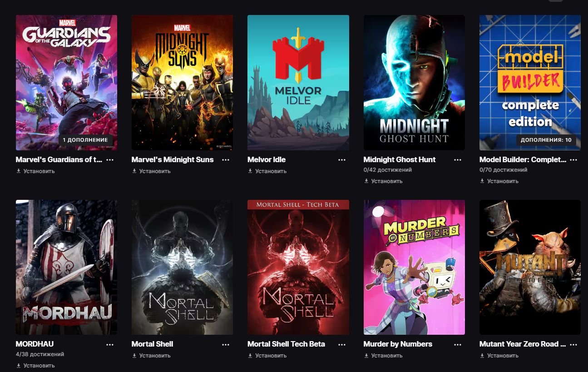This screenshot has height=372, width=588.
Task: Open more options for Mortal Shell Tech Beta
Action: pyautogui.click(x=341, y=345)
